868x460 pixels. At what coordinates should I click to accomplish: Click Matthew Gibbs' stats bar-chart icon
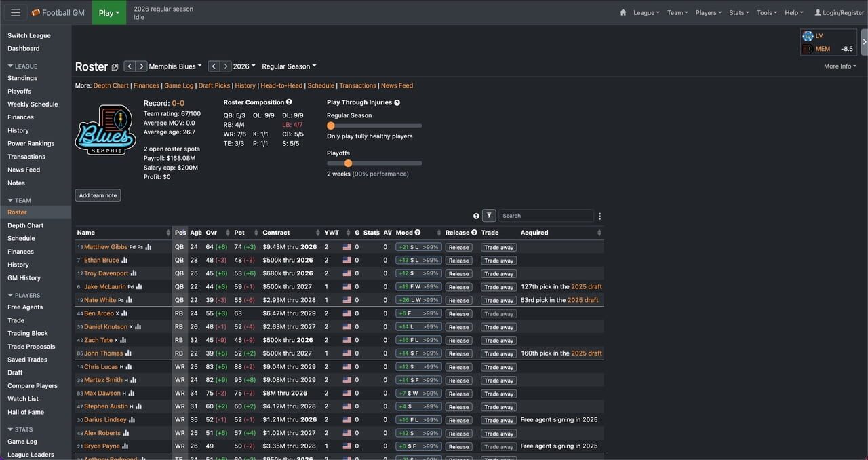click(149, 248)
